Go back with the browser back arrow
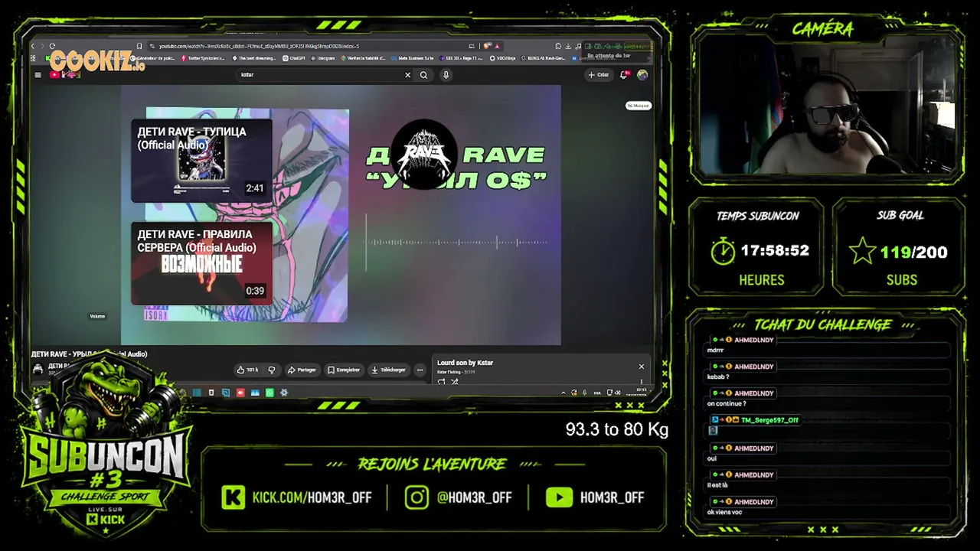The height and width of the screenshot is (551, 980). [x=33, y=46]
